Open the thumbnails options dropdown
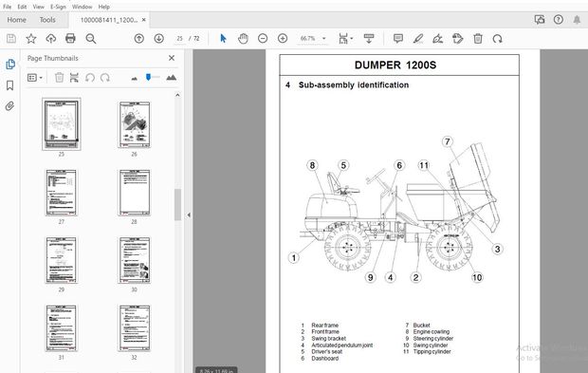Viewport: 588px width, 373px height. point(35,77)
